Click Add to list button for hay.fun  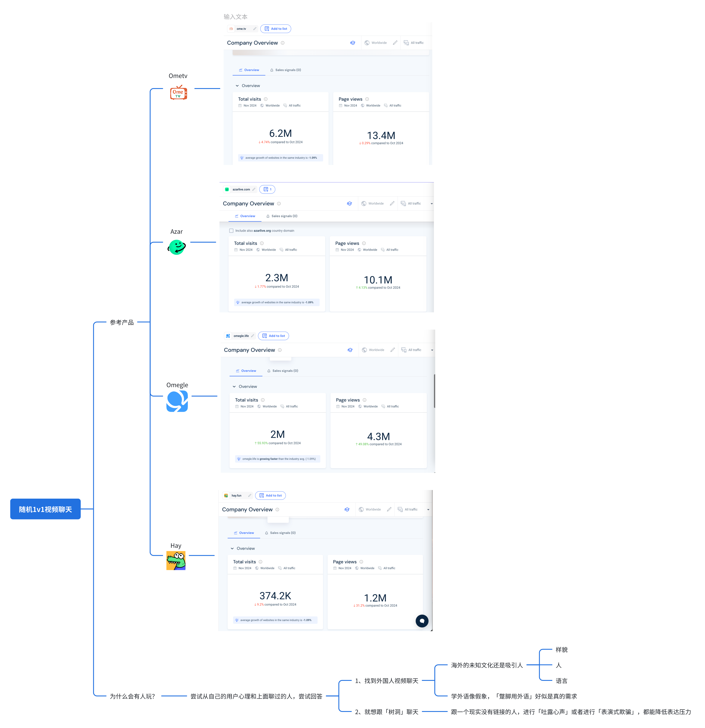pos(270,495)
